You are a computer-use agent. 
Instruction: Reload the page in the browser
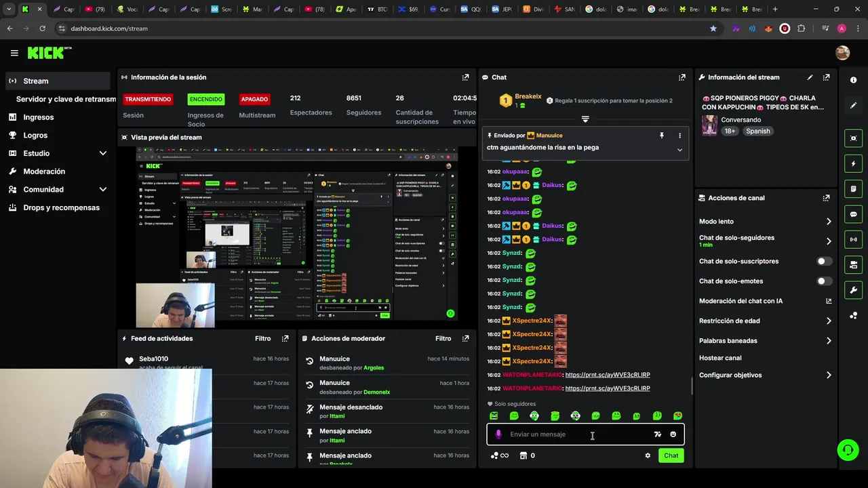42,28
